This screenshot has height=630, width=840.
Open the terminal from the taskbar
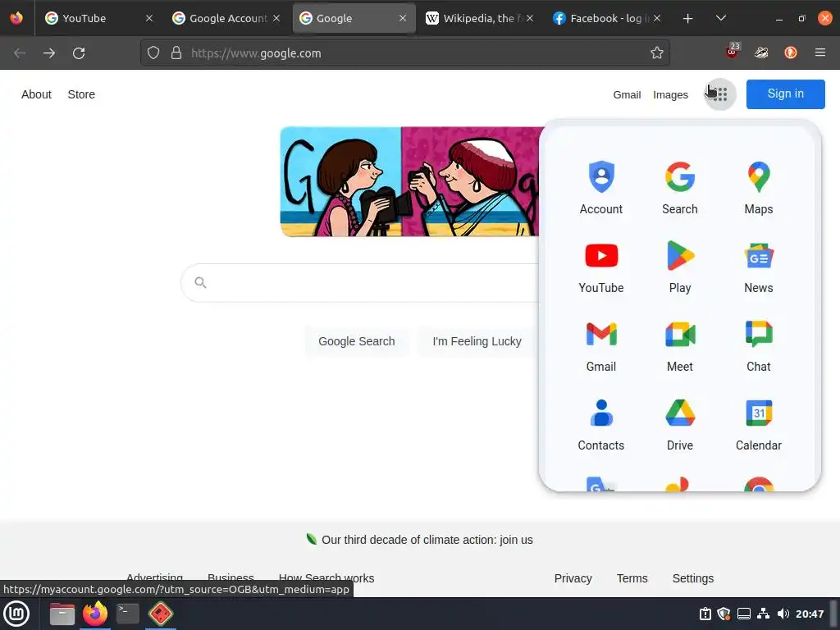point(127,614)
